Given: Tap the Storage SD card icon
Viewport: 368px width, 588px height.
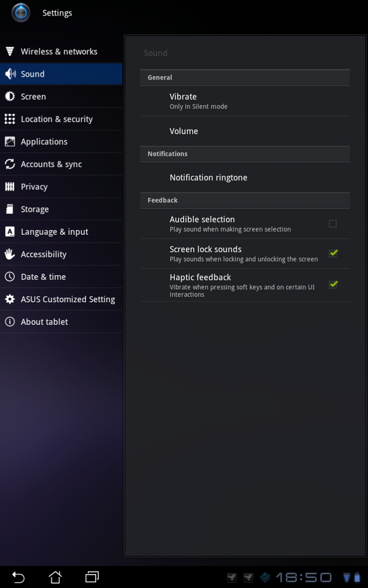Looking at the screenshot, I should [x=10, y=209].
